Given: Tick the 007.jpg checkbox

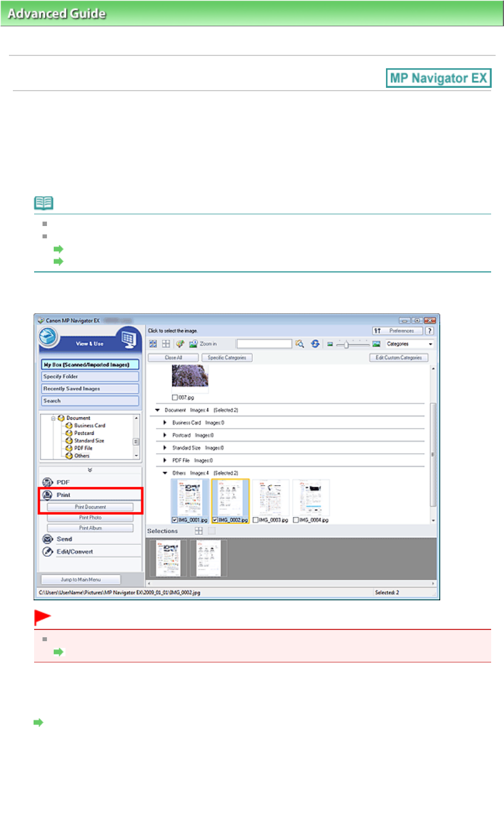Looking at the screenshot, I should click(175, 397).
